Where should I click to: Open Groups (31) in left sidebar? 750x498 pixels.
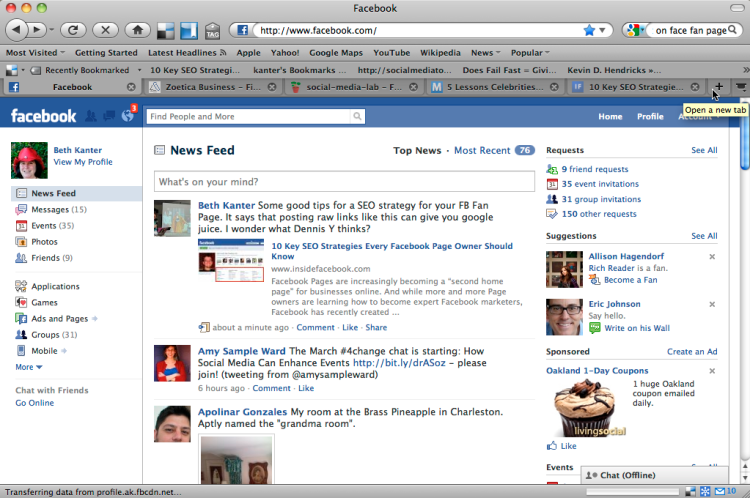pyautogui.click(x=54, y=335)
